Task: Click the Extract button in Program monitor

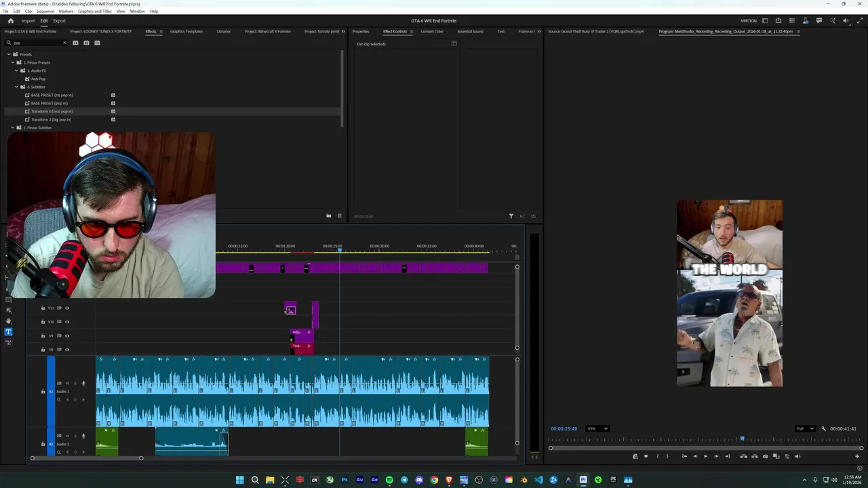Action: tap(755, 456)
